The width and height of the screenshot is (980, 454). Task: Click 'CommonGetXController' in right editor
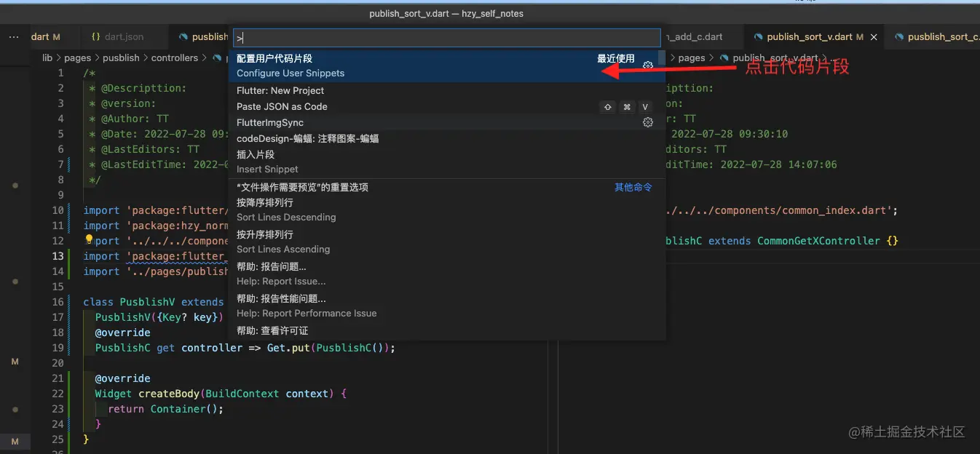pyautogui.click(x=818, y=241)
